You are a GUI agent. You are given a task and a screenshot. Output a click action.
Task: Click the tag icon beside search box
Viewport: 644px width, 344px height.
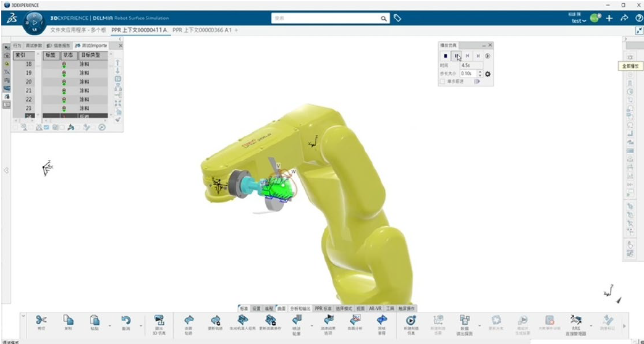(x=397, y=18)
